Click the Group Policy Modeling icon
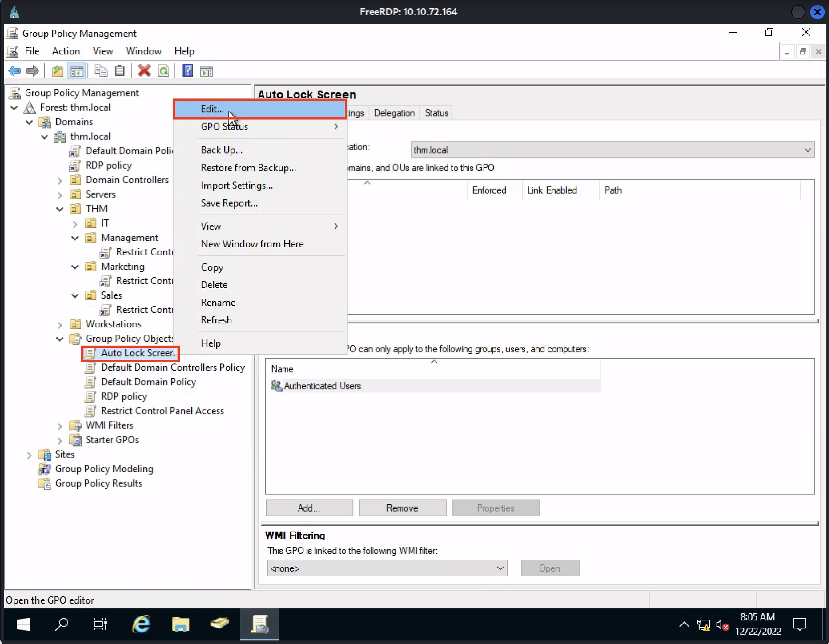Viewport: 829px width, 644px height. pyautogui.click(x=45, y=469)
